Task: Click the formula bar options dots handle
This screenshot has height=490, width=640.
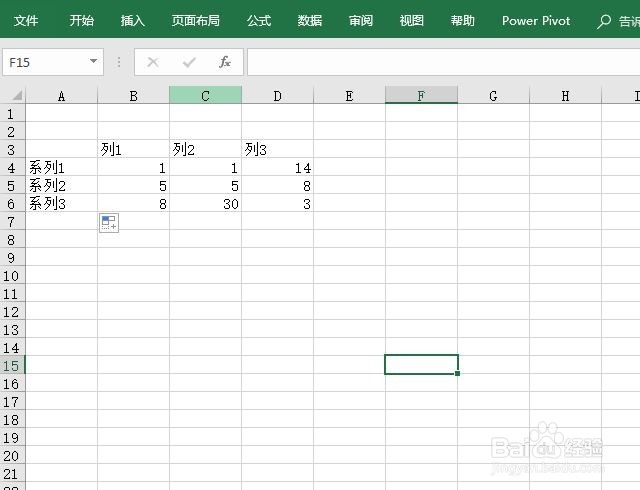Action: click(119, 62)
